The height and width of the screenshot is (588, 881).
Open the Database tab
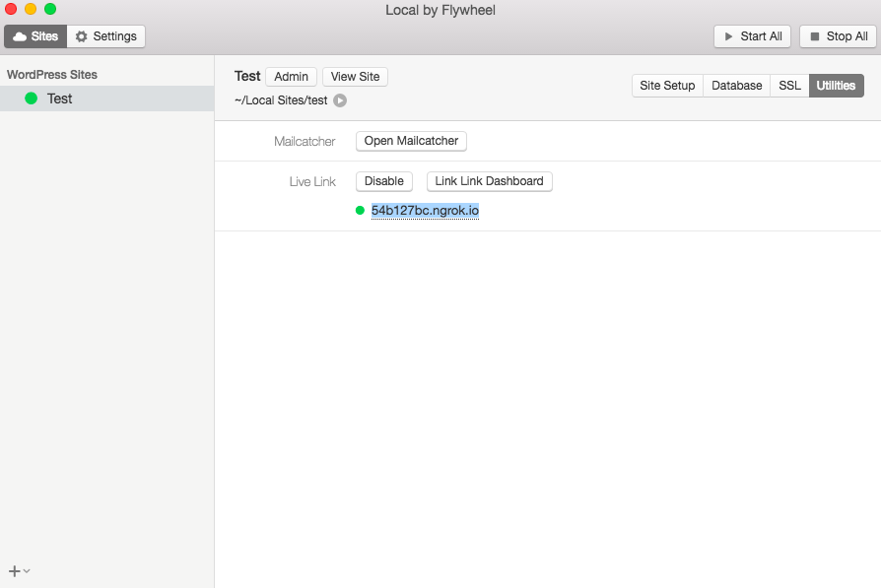[736, 86]
